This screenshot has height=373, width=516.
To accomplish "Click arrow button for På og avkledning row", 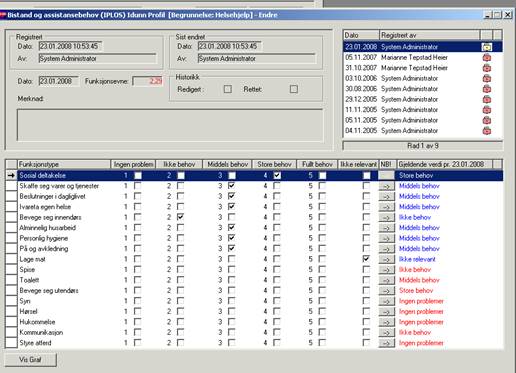I will (387, 249).
